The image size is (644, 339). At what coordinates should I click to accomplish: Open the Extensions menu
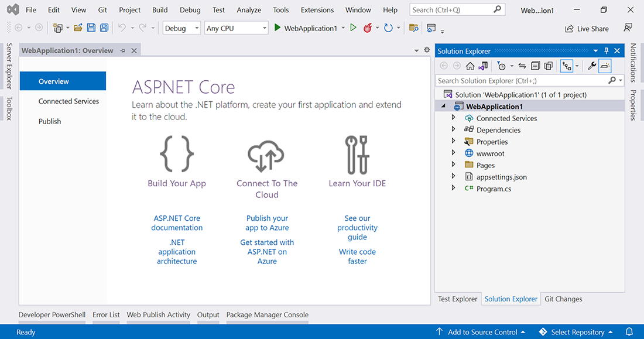click(317, 10)
